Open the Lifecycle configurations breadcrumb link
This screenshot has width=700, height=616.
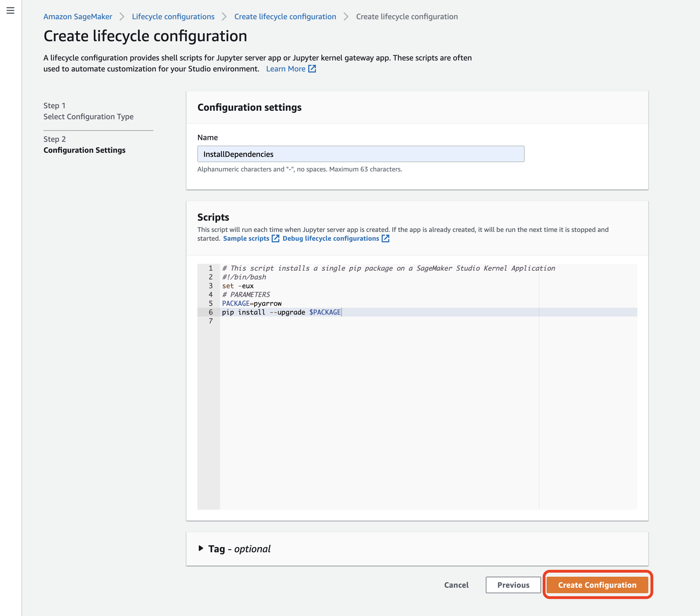click(x=173, y=16)
